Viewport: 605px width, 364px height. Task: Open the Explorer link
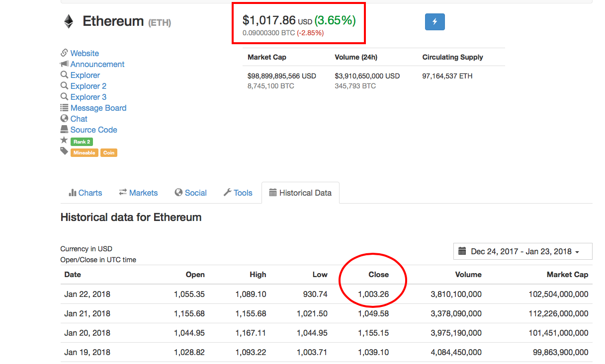(85, 75)
